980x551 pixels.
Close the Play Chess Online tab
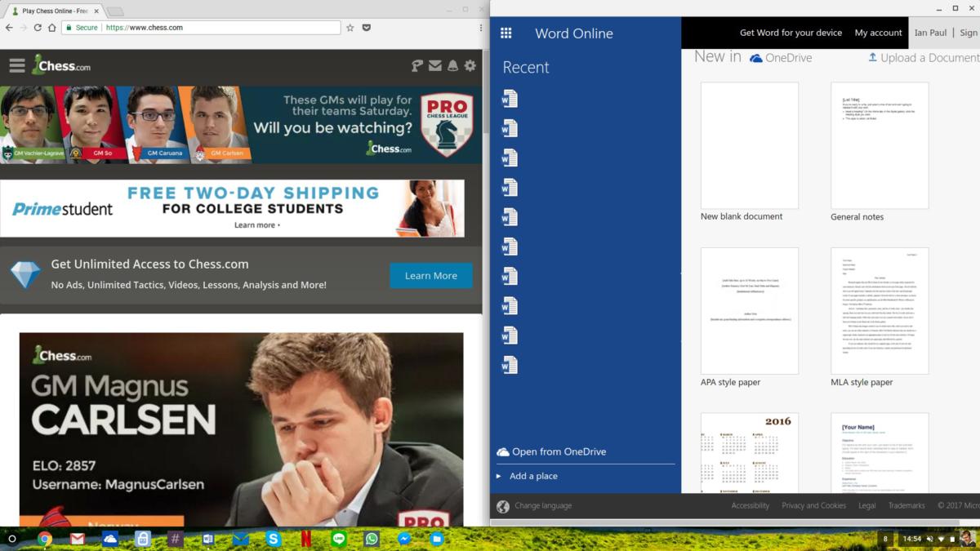click(x=96, y=11)
